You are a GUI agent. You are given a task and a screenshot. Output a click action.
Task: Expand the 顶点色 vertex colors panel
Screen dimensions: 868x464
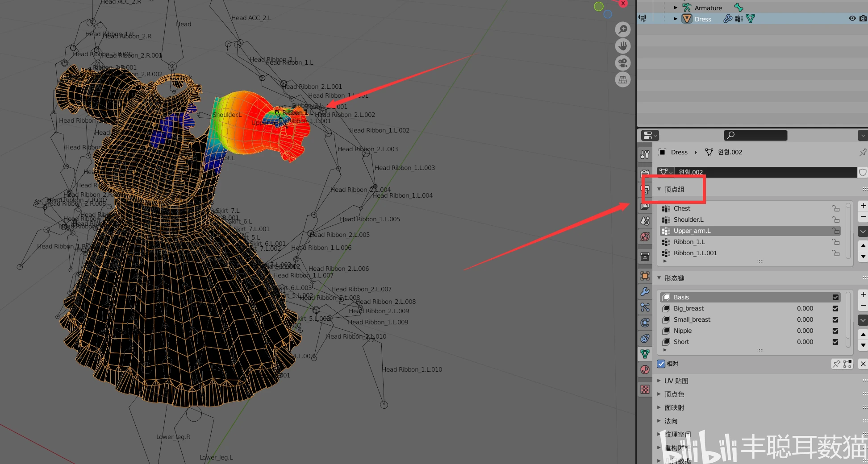pos(659,394)
